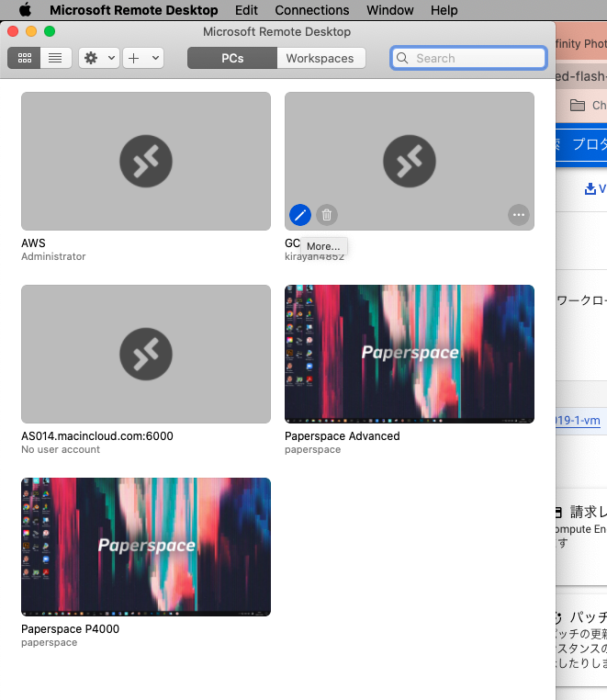The height and width of the screenshot is (700, 607).
Task: Minimize the Remote Desktop window
Action: pos(31,31)
